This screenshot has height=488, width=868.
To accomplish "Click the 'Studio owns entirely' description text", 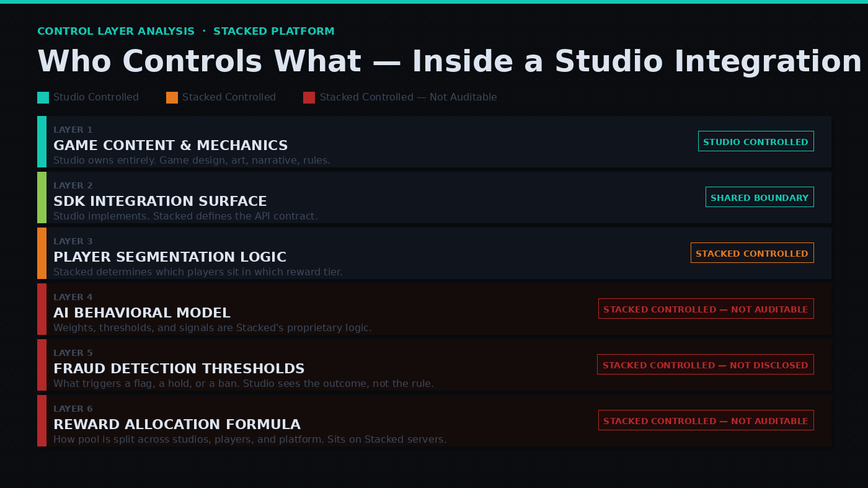I will [x=192, y=161].
